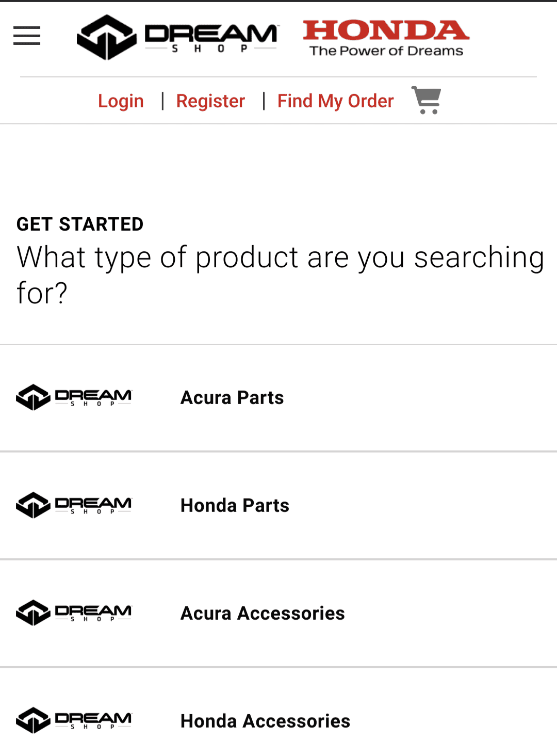557x756 pixels.
Task: Choose the Honda Accessories option
Action: (x=265, y=720)
